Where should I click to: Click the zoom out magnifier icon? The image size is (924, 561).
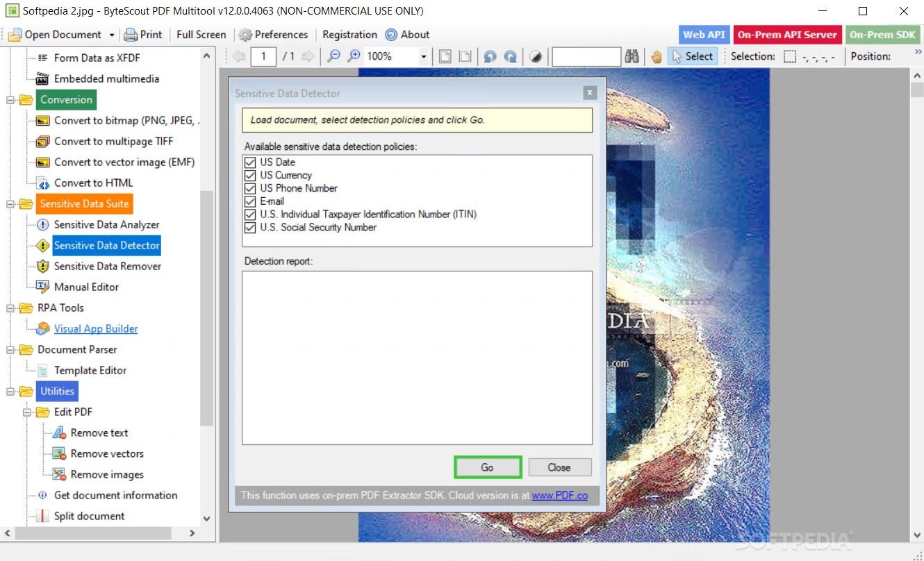point(334,56)
